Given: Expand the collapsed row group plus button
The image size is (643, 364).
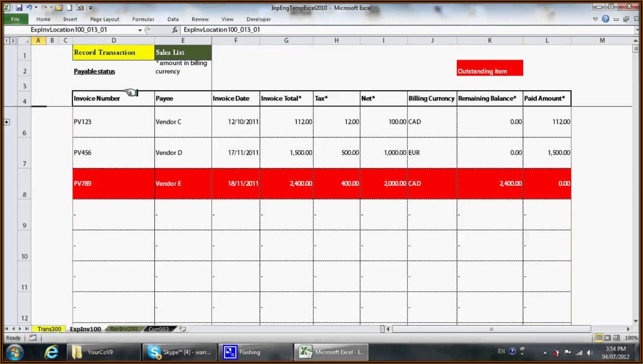Looking at the screenshot, I should [7, 122].
